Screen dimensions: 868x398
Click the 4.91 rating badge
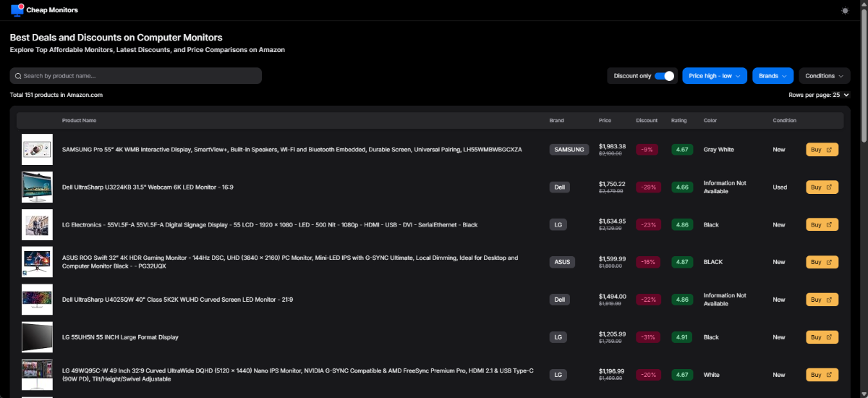(x=681, y=337)
